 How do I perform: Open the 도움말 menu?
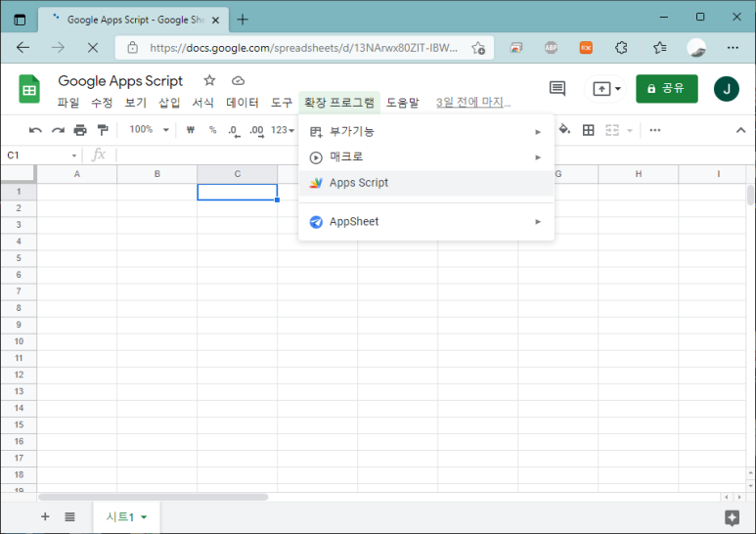click(403, 103)
